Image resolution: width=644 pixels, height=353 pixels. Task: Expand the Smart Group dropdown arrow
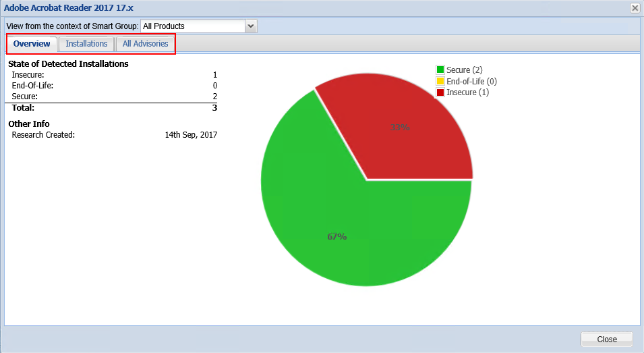[x=251, y=26]
